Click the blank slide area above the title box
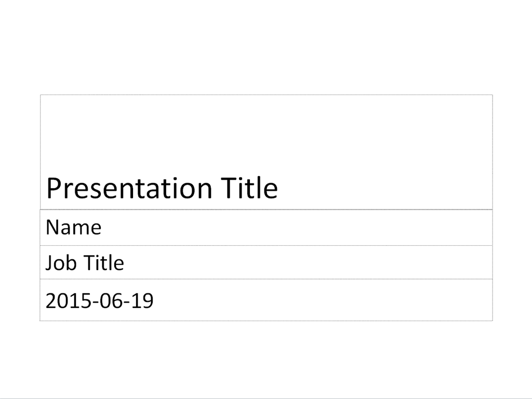 266,47
